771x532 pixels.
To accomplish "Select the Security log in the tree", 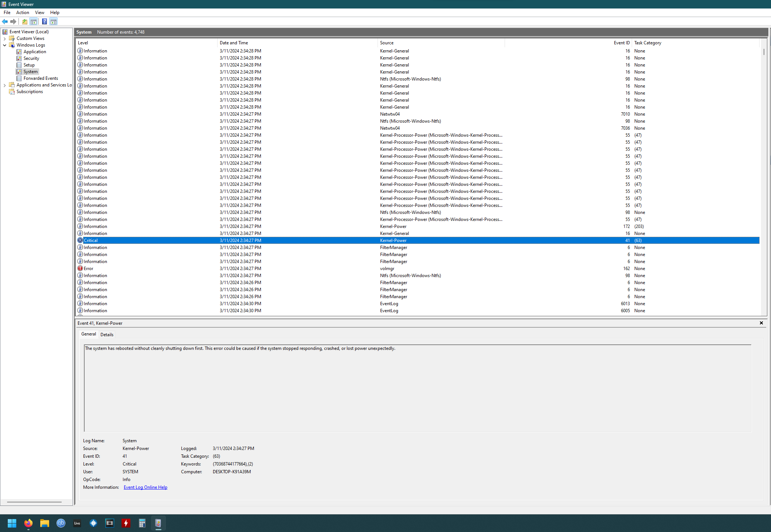I will pos(31,58).
